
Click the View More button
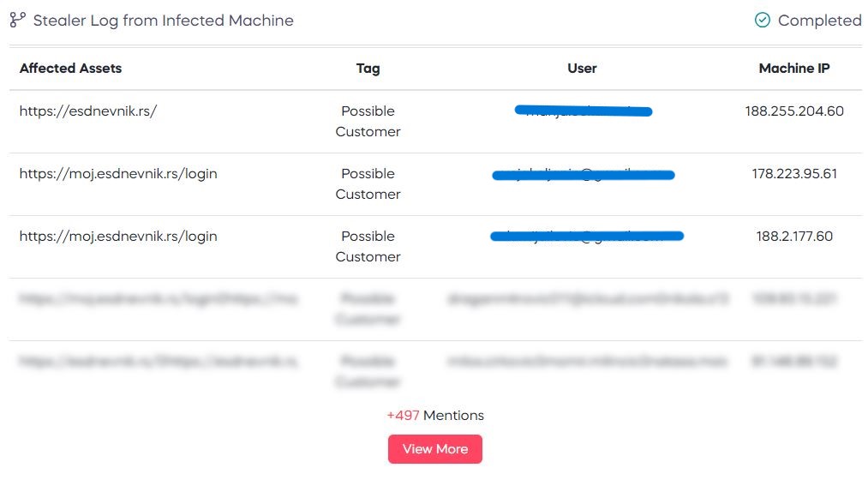point(435,449)
